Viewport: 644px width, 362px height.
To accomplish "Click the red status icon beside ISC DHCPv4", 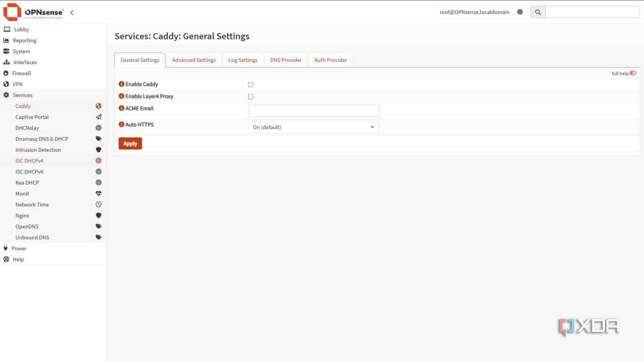I will point(98,160).
